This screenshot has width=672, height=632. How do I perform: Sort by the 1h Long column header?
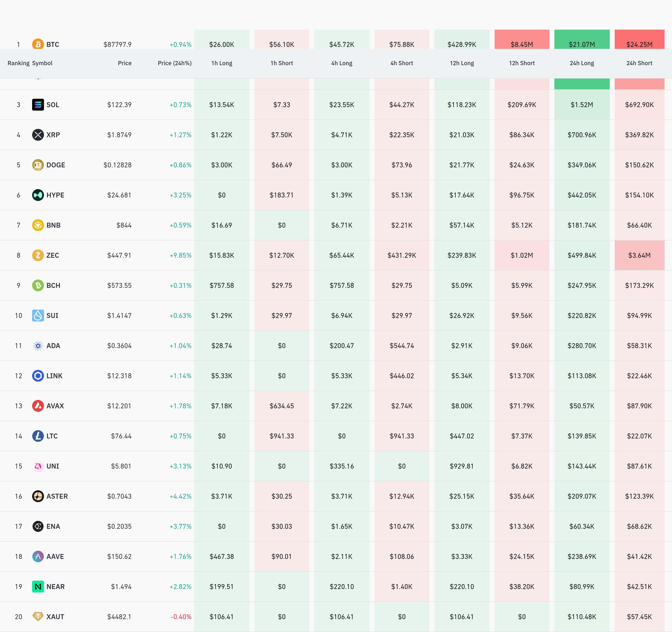coord(222,63)
